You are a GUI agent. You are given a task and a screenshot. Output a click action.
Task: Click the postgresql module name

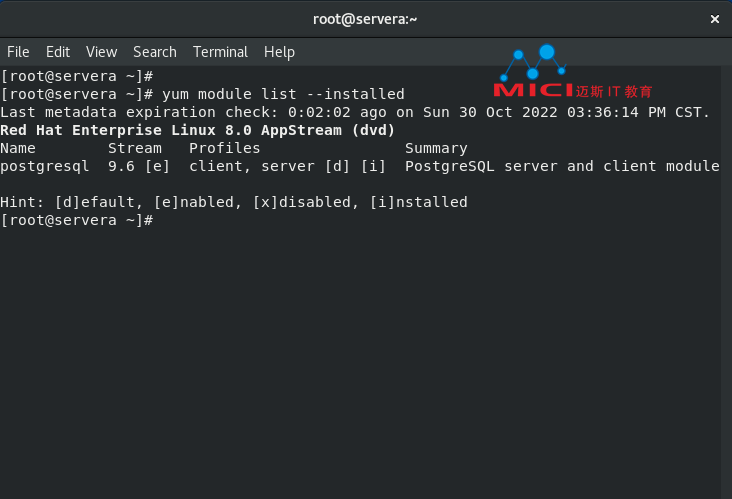(44, 167)
